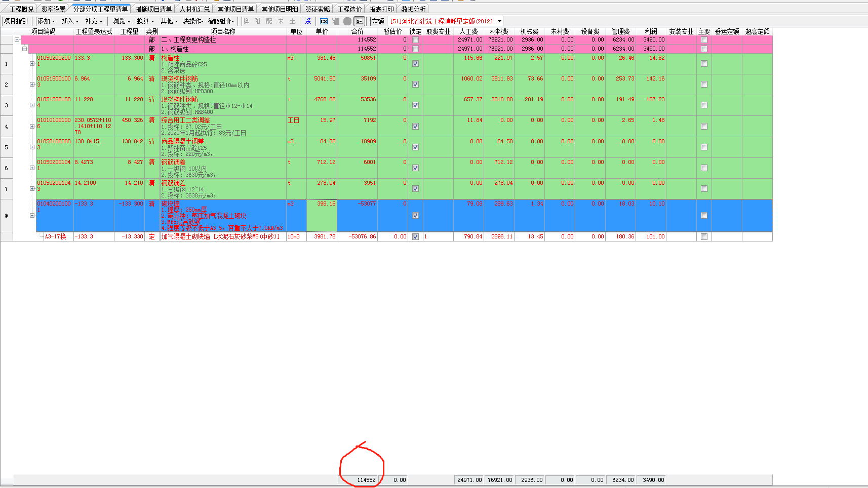Click the 未 toolbar icon
Image resolution: width=868 pixels, height=488 pixels.
coord(281,21)
